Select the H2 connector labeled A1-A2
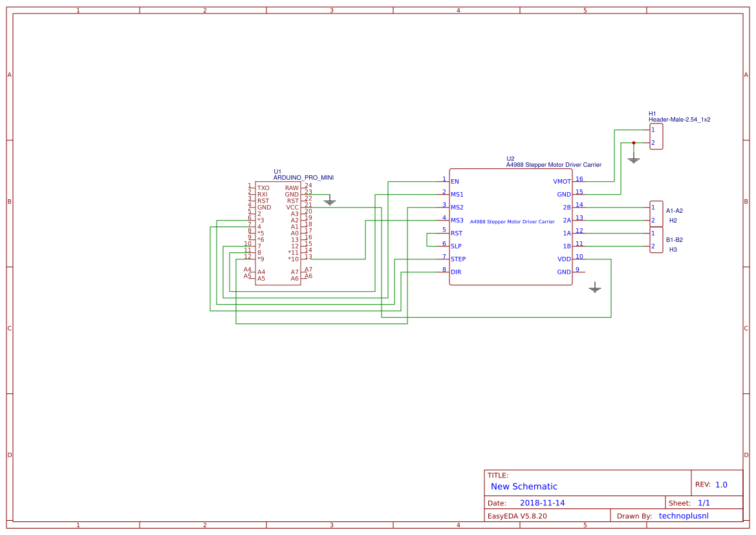Image resolution: width=756 pixels, height=535 pixels. (656, 215)
